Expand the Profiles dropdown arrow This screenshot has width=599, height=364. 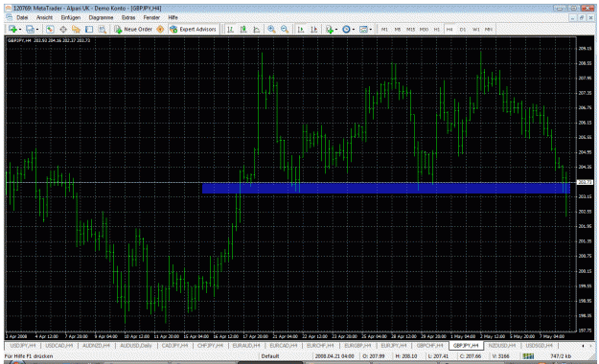click(x=37, y=30)
